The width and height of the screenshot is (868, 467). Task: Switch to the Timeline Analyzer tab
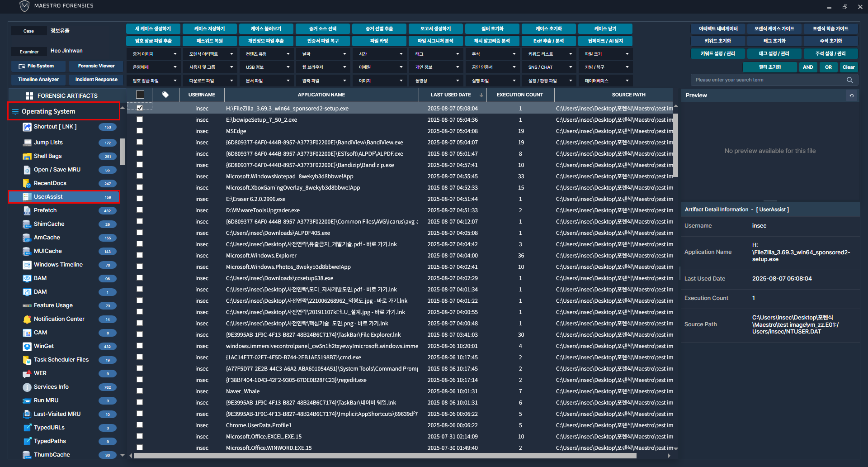click(x=38, y=80)
